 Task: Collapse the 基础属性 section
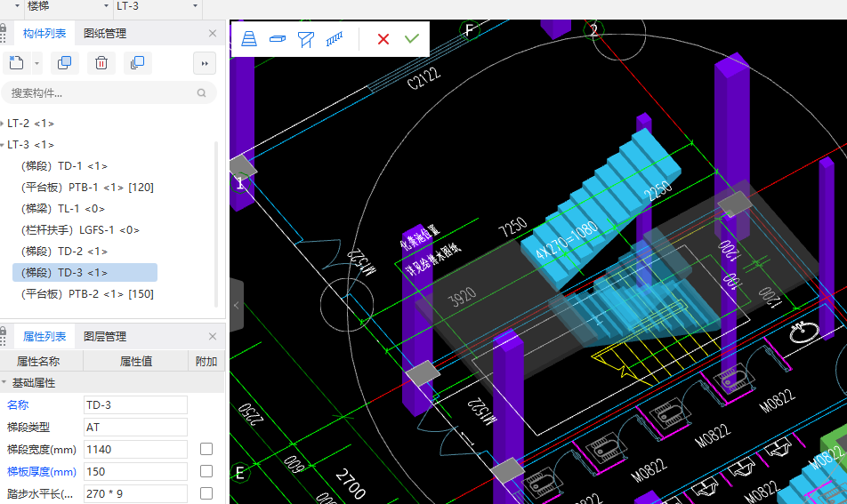click(x=4, y=382)
